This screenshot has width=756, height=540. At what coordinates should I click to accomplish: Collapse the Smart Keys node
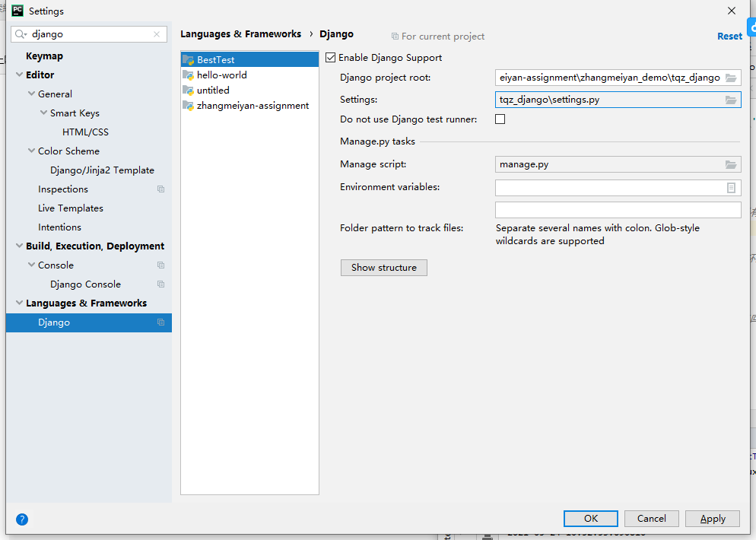click(x=43, y=113)
